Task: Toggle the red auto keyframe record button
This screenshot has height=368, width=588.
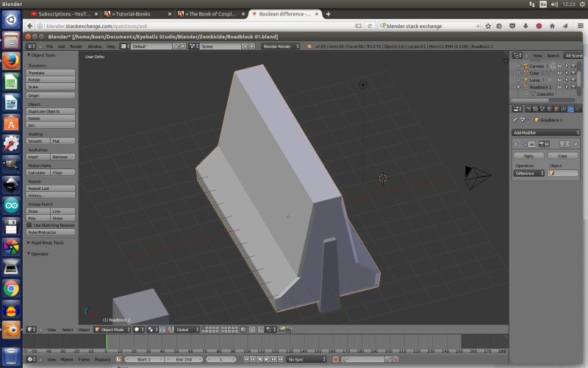Action: pyautogui.click(x=336, y=360)
